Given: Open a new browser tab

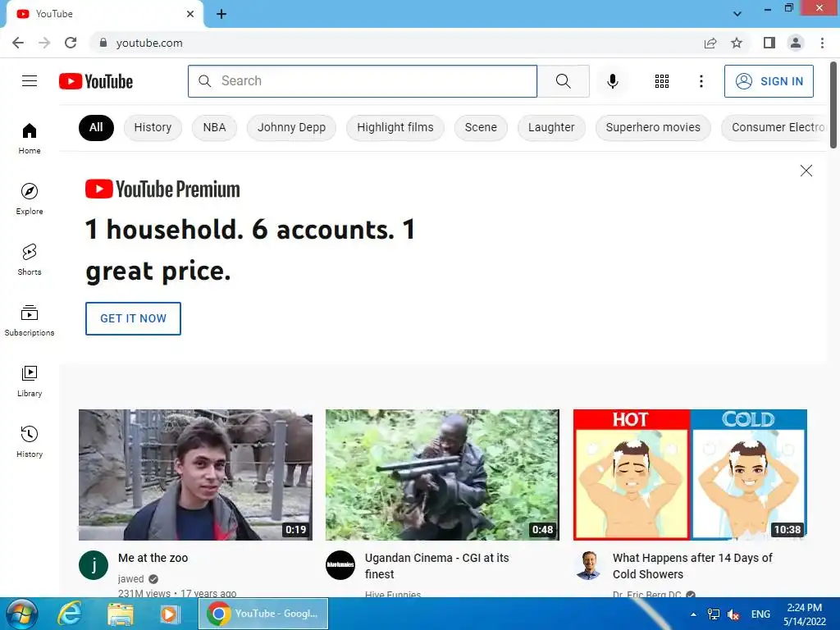Looking at the screenshot, I should coord(221,14).
